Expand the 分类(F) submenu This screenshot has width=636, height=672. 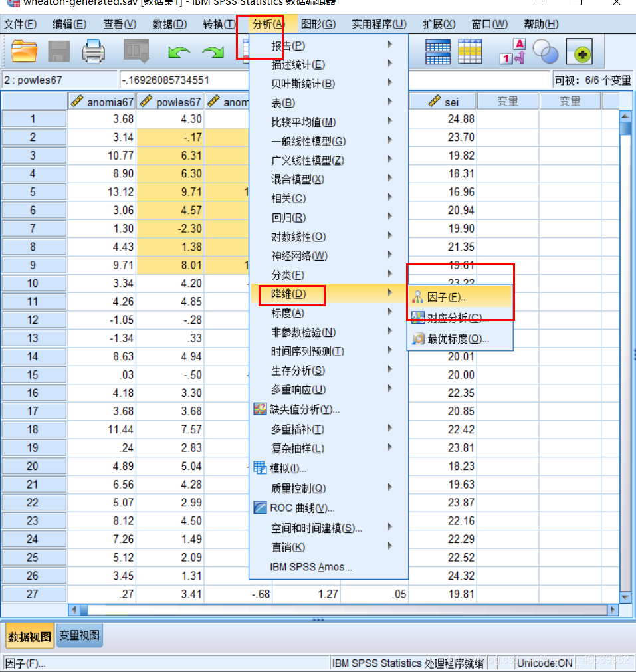pos(328,275)
